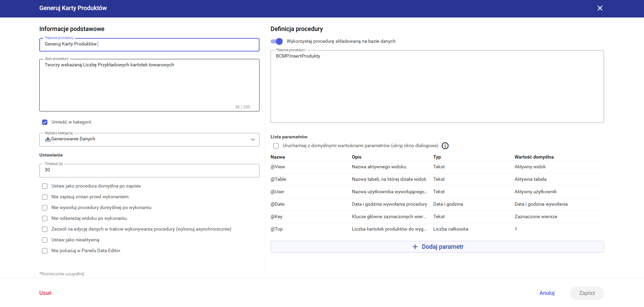Check Ustaw jako nieaktywną option
This screenshot has height=307, width=644.
coord(45,240)
